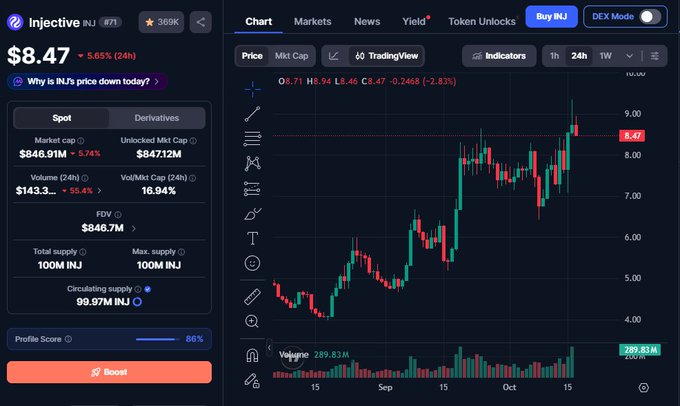Click the $846.91M market cap value
Viewport: 680px width, 406px height.
tap(42, 154)
